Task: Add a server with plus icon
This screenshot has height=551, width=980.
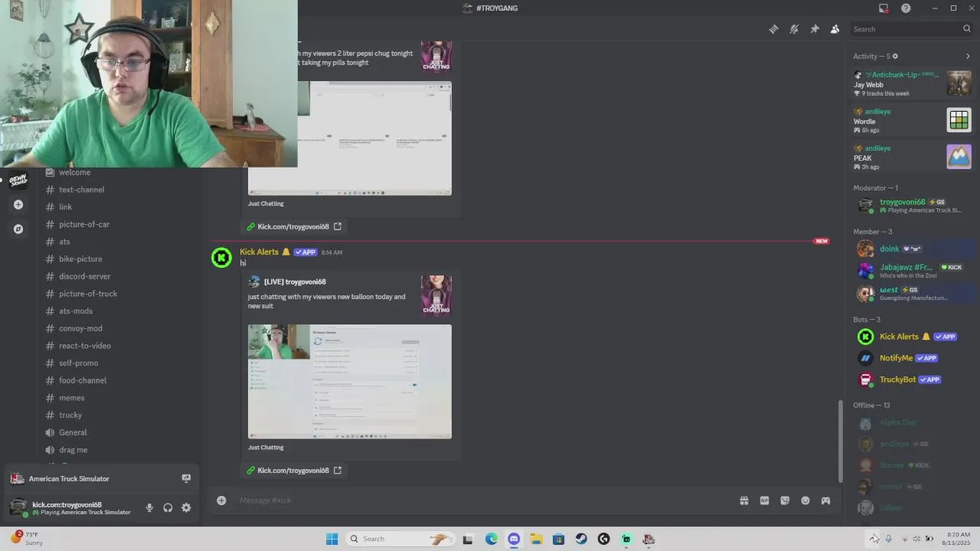Action: [x=18, y=204]
